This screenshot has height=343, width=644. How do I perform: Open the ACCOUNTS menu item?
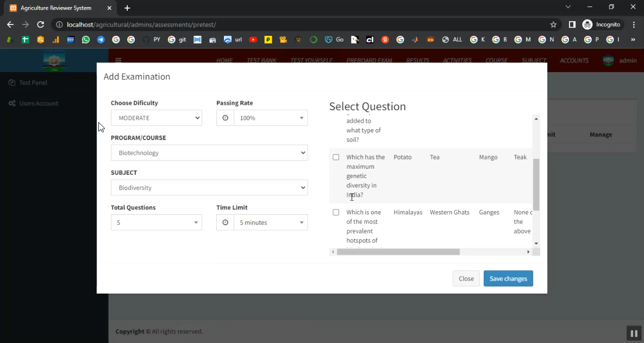[x=574, y=60]
